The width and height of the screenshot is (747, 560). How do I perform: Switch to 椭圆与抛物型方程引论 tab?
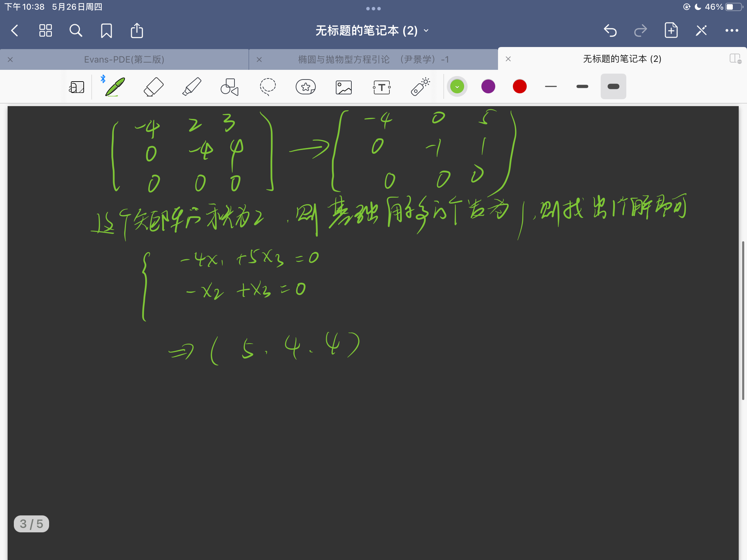[x=373, y=59]
